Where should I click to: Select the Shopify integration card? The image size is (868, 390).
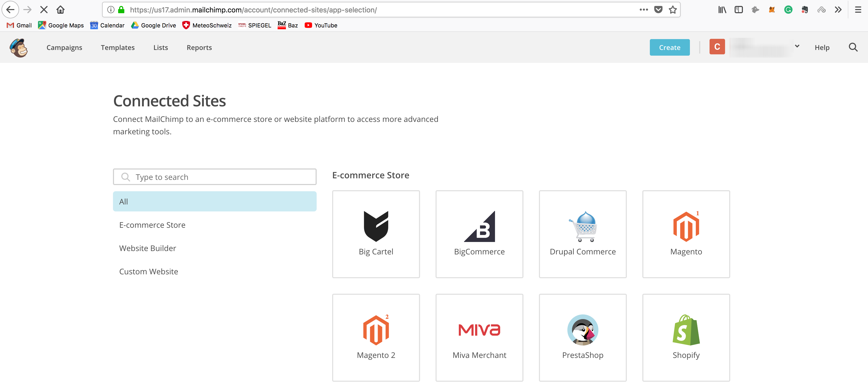pos(686,338)
